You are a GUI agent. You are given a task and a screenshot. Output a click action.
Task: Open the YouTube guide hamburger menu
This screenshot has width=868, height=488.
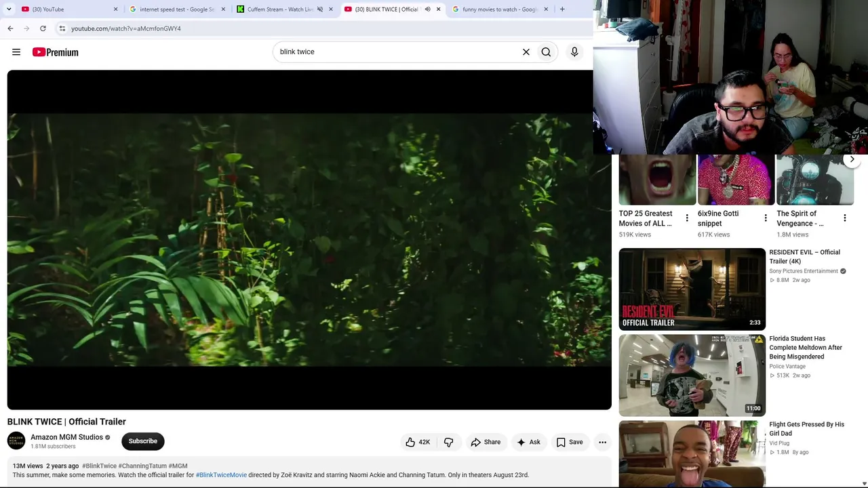tap(16, 52)
